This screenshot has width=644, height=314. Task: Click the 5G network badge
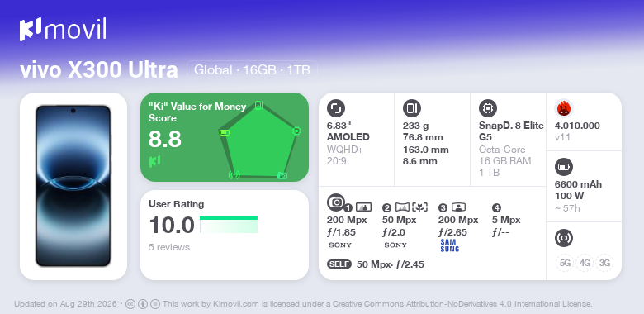(x=565, y=263)
